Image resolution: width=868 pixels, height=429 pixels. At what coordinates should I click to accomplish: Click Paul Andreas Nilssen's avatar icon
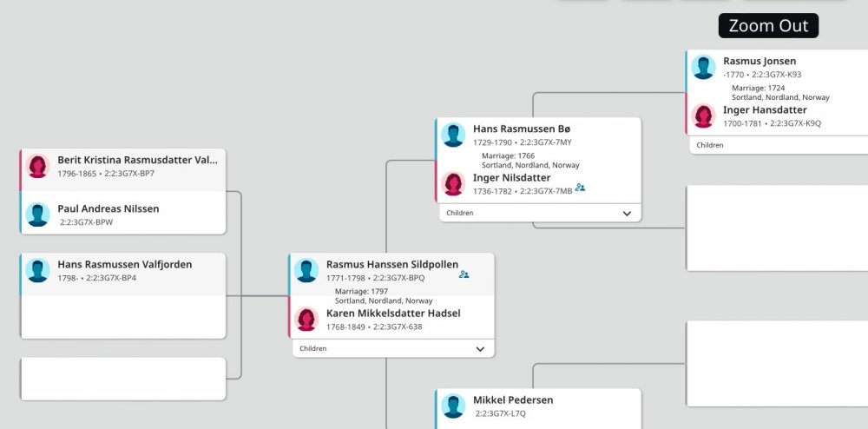coord(37,214)
